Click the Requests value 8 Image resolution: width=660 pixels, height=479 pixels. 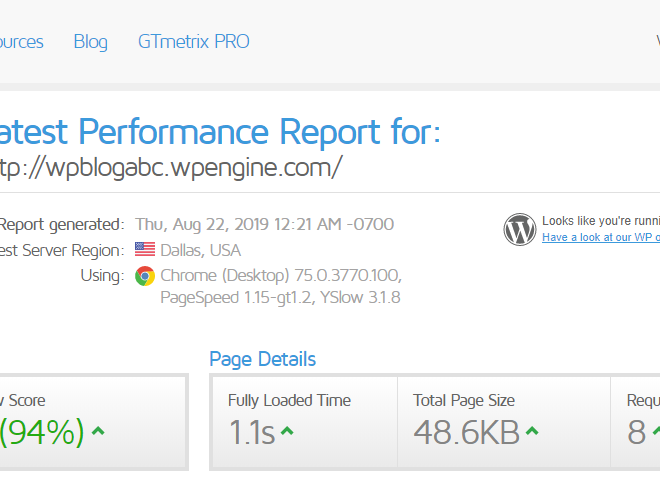636,432
